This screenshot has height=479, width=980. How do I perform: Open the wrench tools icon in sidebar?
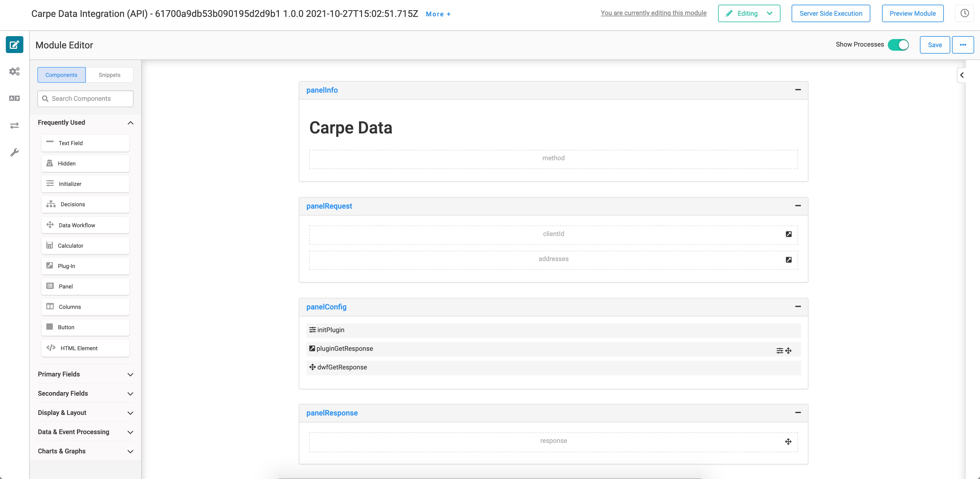(x=15, y=152)
